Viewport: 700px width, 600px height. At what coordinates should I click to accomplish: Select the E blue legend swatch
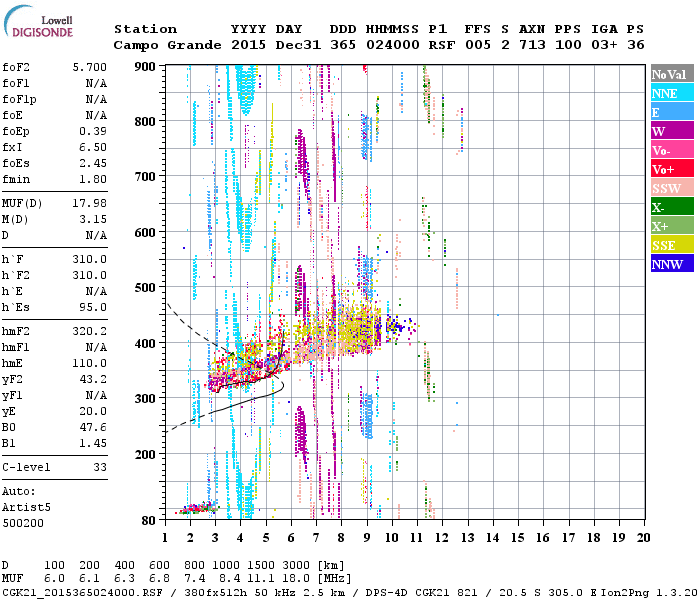coord(672,112)
